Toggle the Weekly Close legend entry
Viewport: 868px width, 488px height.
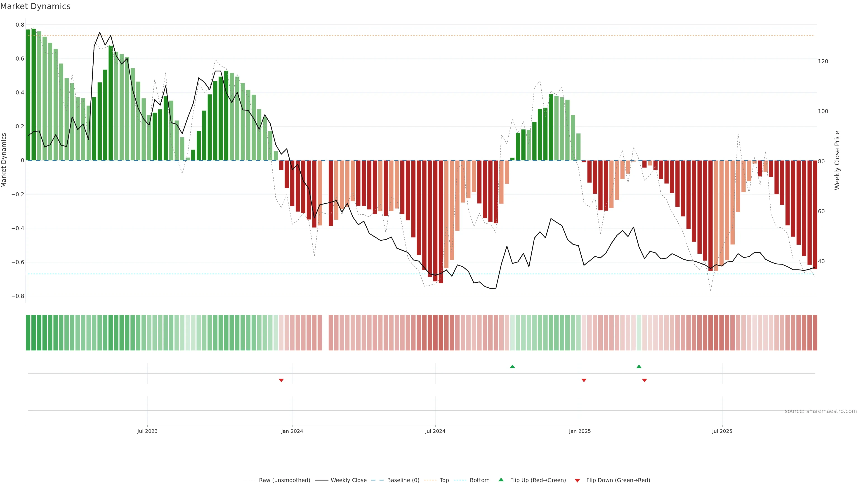coord(348,480)
